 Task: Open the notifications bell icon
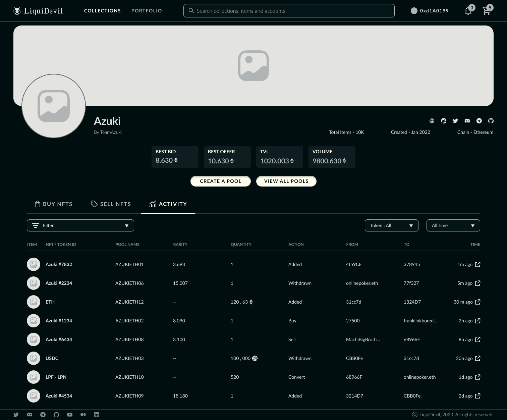pos(468,11)
